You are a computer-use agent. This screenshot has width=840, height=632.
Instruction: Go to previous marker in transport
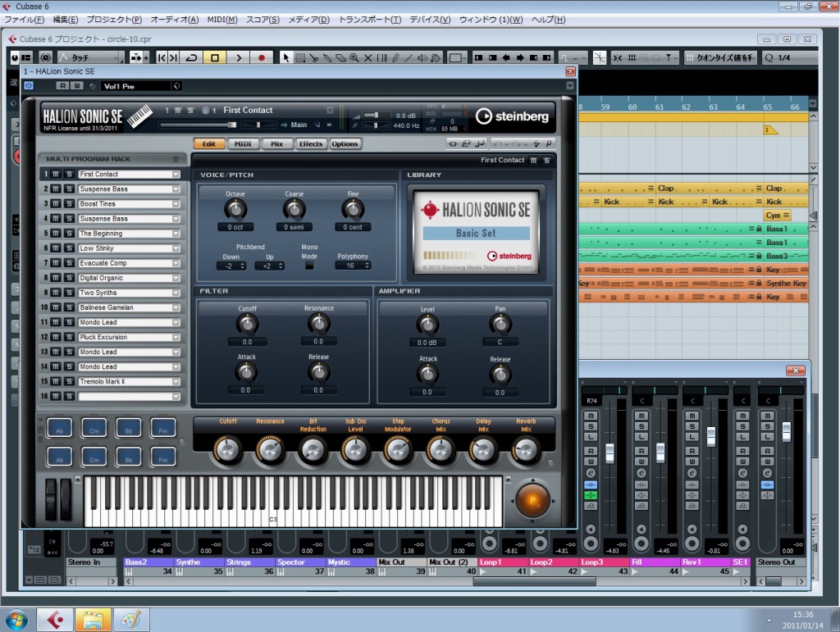(x=162, y=58)
